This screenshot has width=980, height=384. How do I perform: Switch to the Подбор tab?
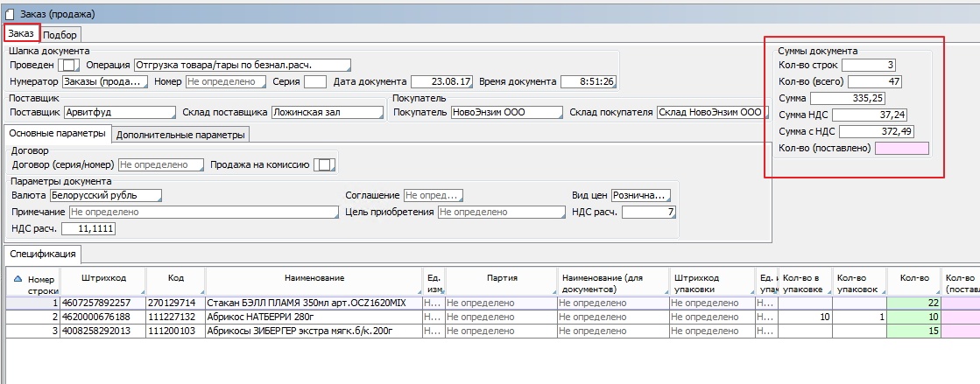click(60, 35)
